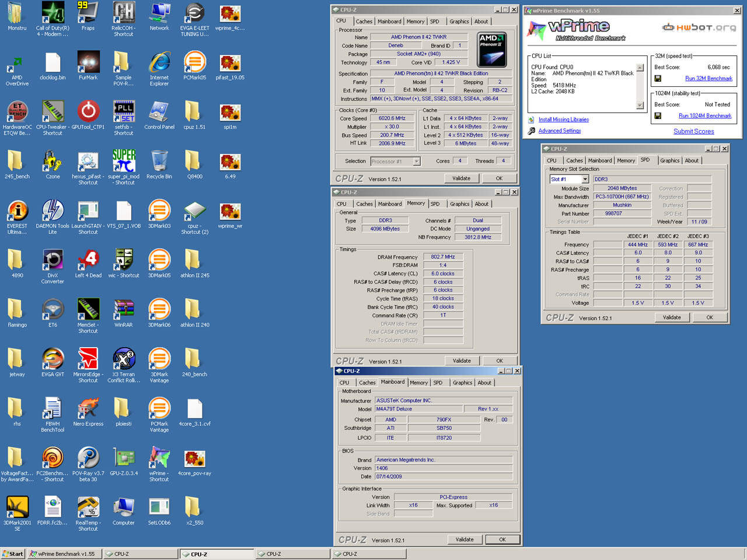747x560 pixels.
Task: Switch to SPD tab in Mainboard window
Action: 438,383
